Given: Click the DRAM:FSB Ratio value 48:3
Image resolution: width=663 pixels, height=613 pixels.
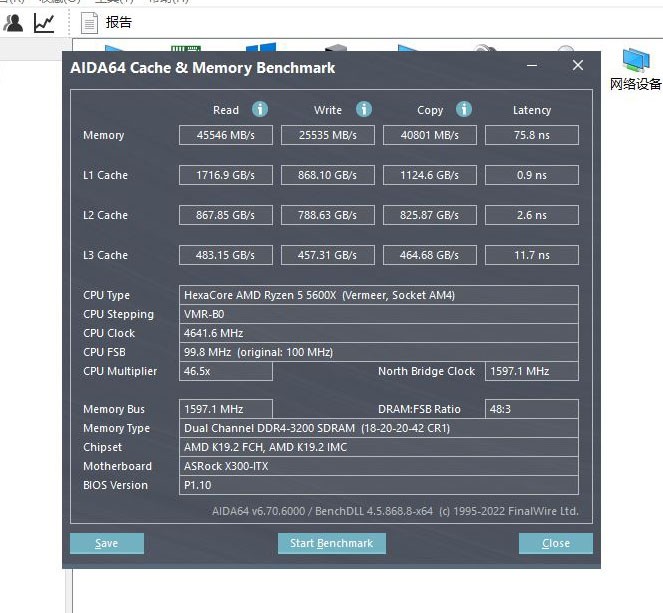Looking at the screenshot, I should point(531,409).
